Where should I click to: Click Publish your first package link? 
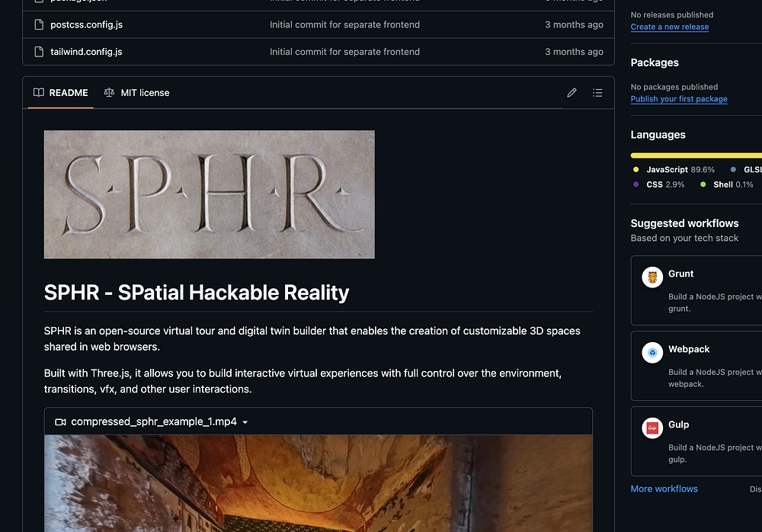[678, 99]
